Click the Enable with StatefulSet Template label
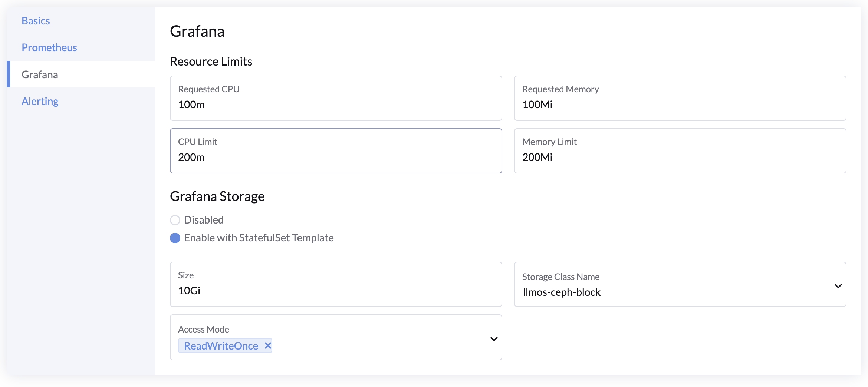The height and width of the screenshot is (387, 868). [259, 238]
